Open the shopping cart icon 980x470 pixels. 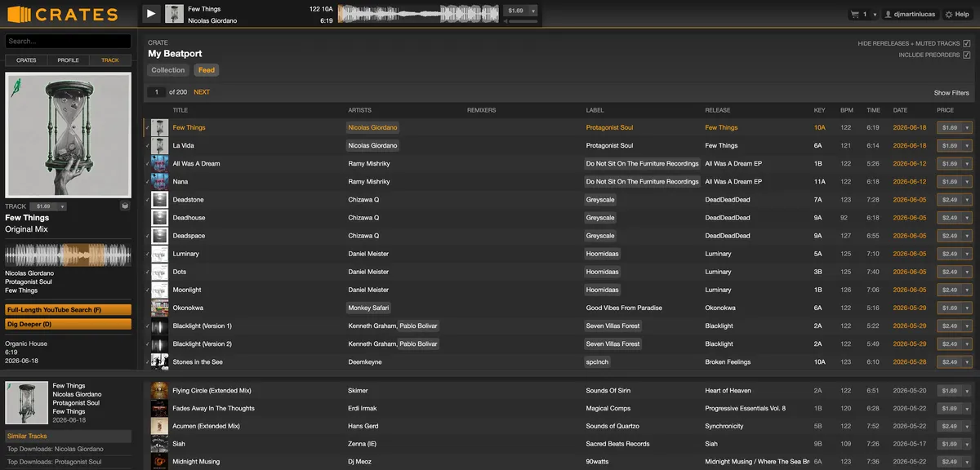click(x=855, y=14)
